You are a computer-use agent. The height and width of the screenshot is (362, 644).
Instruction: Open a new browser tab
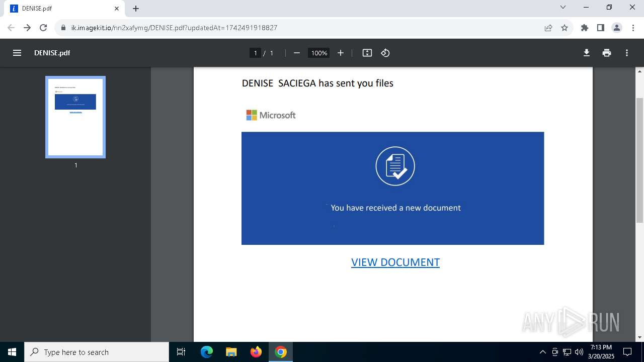(136, 9)
